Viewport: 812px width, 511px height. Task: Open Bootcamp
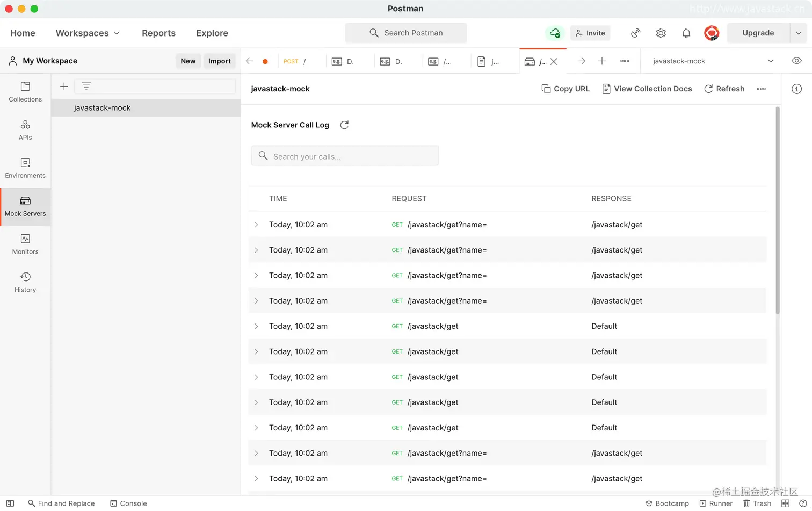point(667,503)
